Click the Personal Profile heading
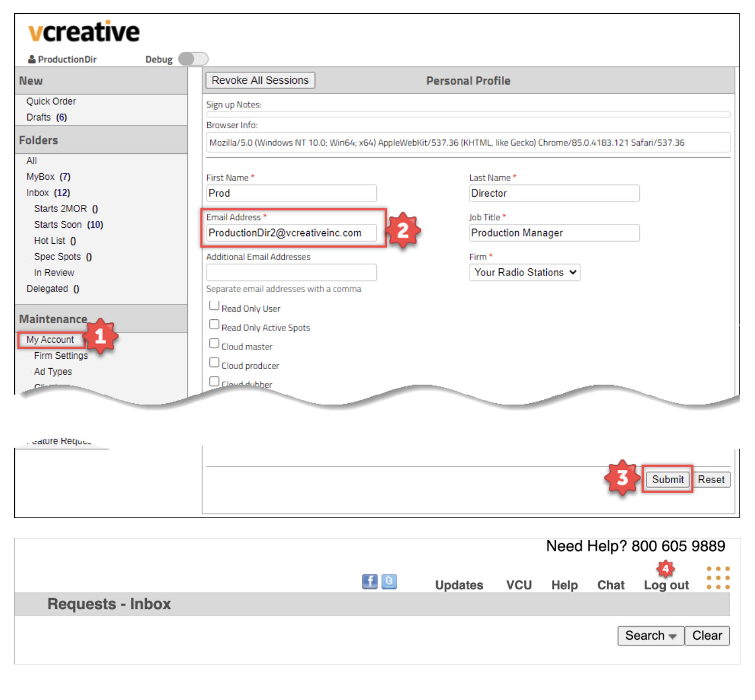This screenshot has width=755, height=700. click(468, 81)
